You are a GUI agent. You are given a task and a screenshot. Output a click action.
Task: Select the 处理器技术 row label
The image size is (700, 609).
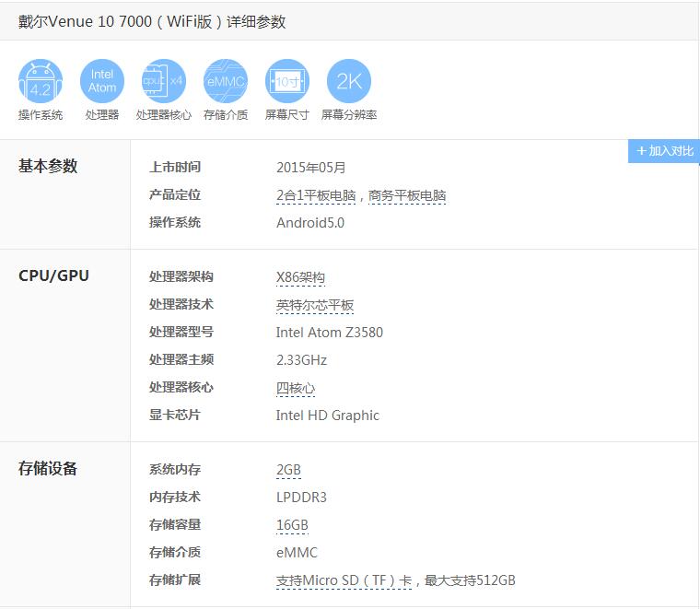[181, 304]
